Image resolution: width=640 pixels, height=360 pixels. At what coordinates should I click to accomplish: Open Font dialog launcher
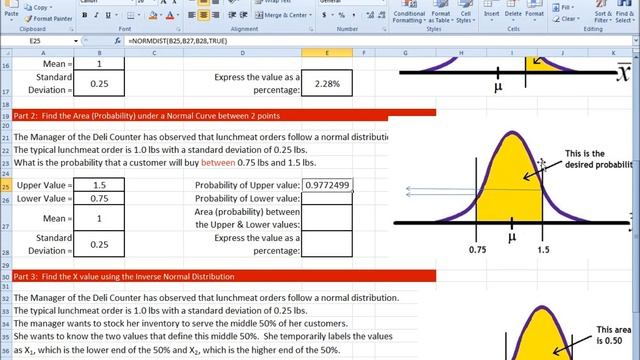tap(178, 29)
